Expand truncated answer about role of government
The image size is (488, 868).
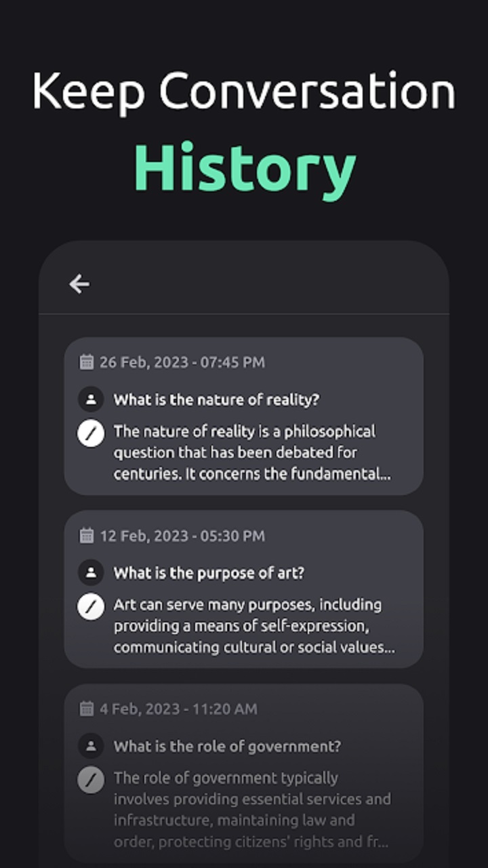(252, 810)
